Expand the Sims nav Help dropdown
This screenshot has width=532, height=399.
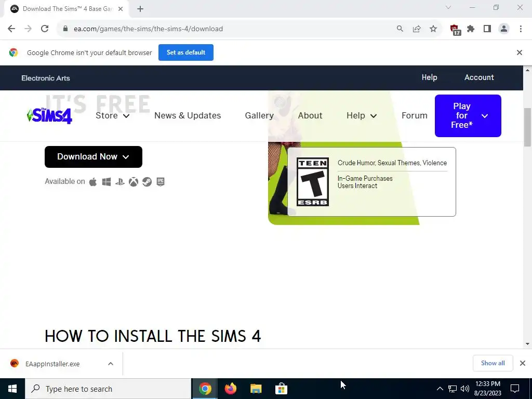click(x=362, y=116)
